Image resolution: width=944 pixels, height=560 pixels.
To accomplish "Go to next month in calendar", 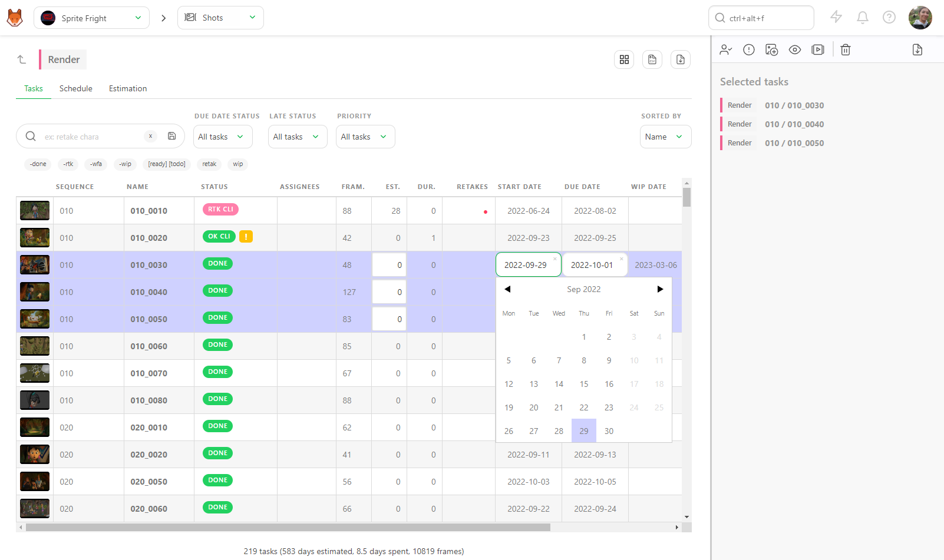I will click(660, 289).
